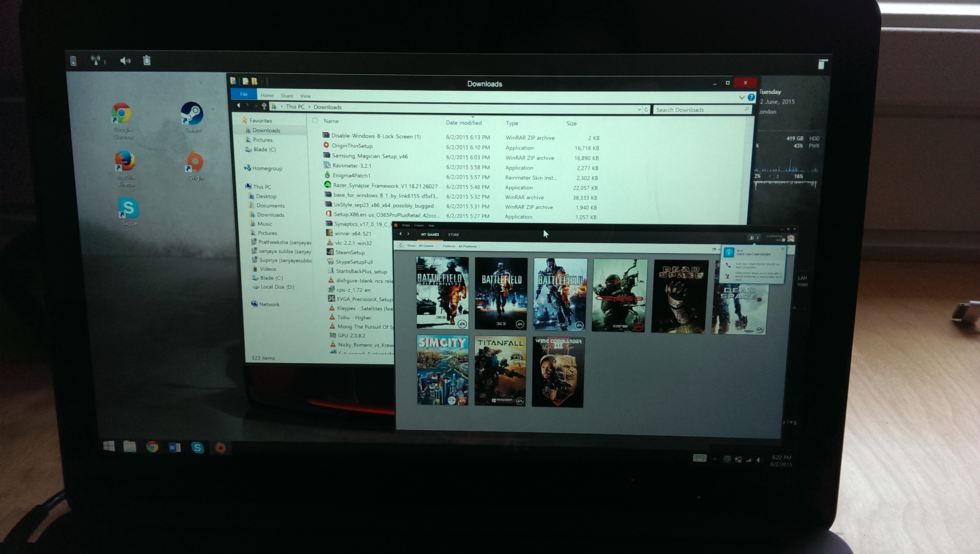
Task: Sort files by Size column header
Action: pos(571,123)
